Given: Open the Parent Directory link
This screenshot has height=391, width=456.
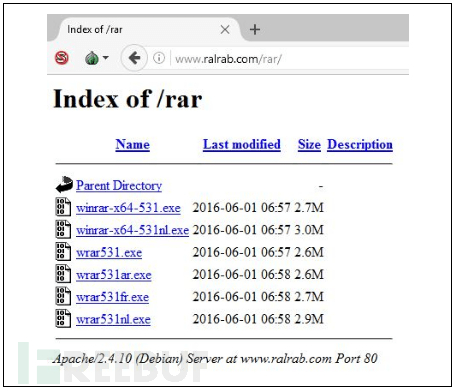Looking at the screenshot, I should coord(119,185).
